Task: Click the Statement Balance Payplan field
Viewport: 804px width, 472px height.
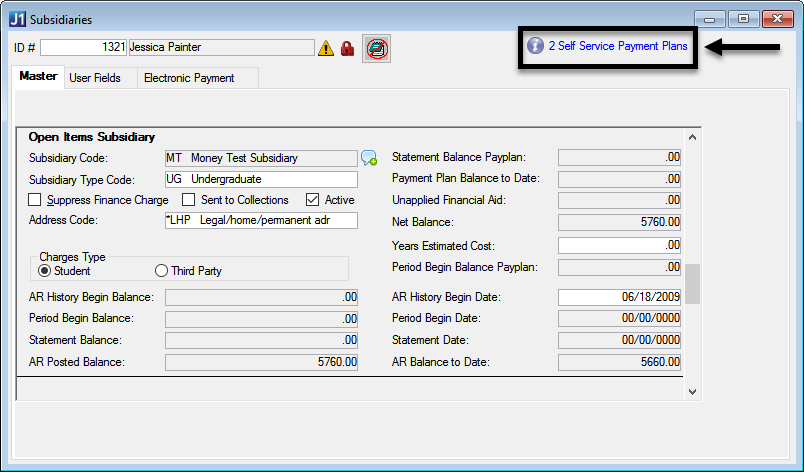Action: click(619, 157)
